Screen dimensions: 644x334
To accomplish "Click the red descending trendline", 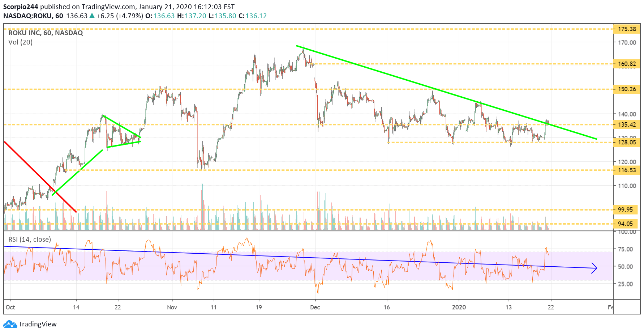I will click(x=40, y=177).
